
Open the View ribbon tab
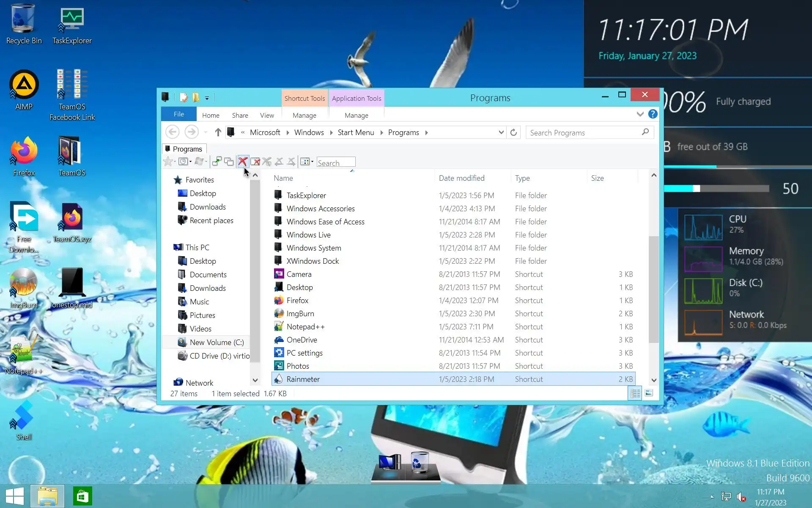click(266, 115)
